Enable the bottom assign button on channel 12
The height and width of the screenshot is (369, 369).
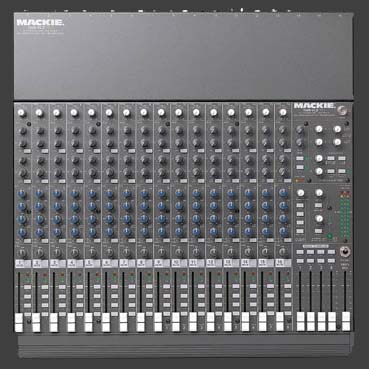(x=219, y=305)
